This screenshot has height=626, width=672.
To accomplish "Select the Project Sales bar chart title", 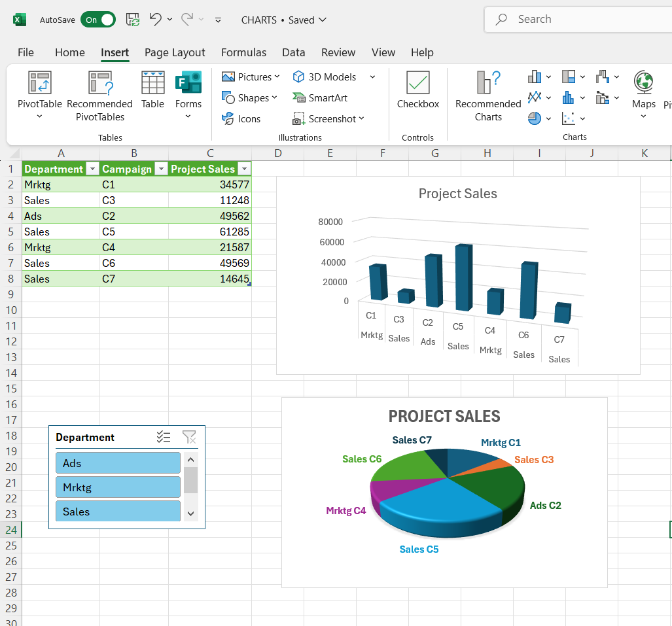I will coord(458,193).
